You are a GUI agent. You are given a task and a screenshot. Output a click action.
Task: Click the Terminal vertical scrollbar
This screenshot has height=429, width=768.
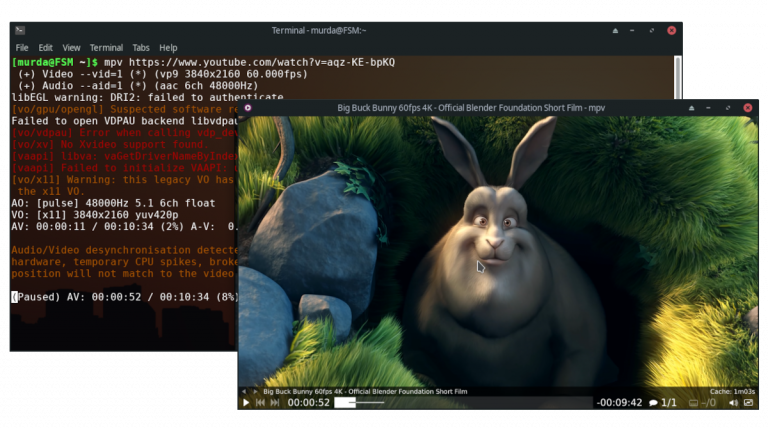tap(678, 78)
